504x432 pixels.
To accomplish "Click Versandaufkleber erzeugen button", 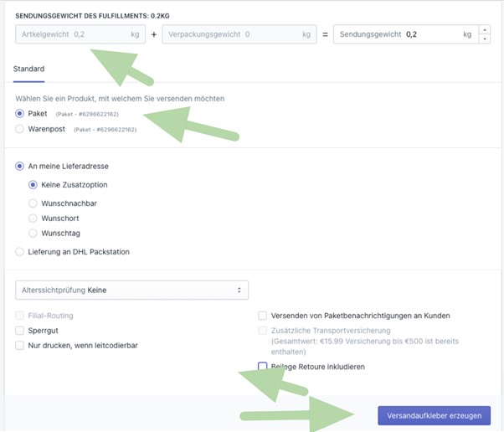I will pos(435,415).
